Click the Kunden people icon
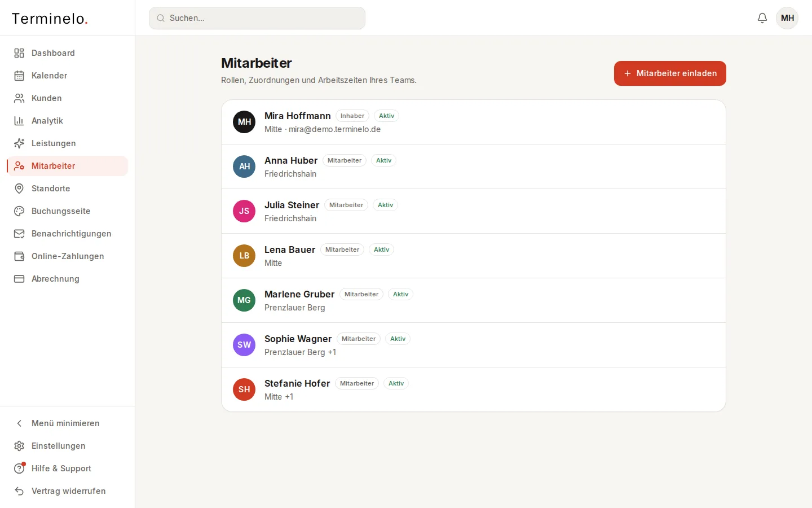This screenshot has width=812, height=508. pyautogui.click(x=19, y=98)
